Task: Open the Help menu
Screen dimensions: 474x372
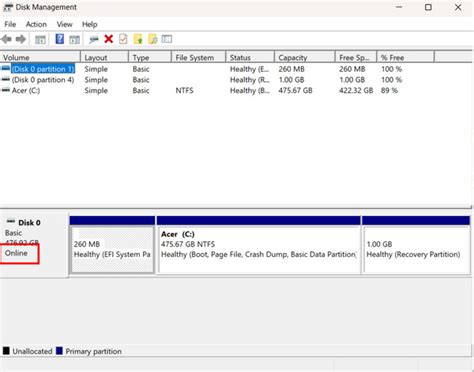Action: (x=90, y=24)
